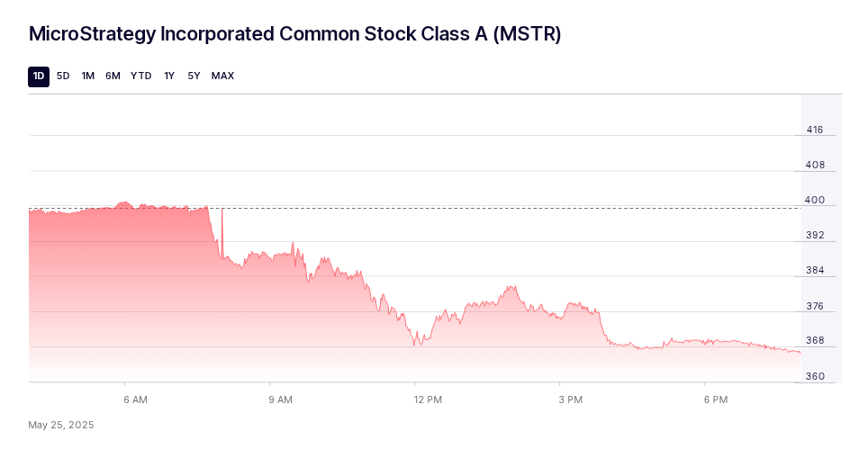
Task: Select the 1D time range tab
Action: [39, 76]
